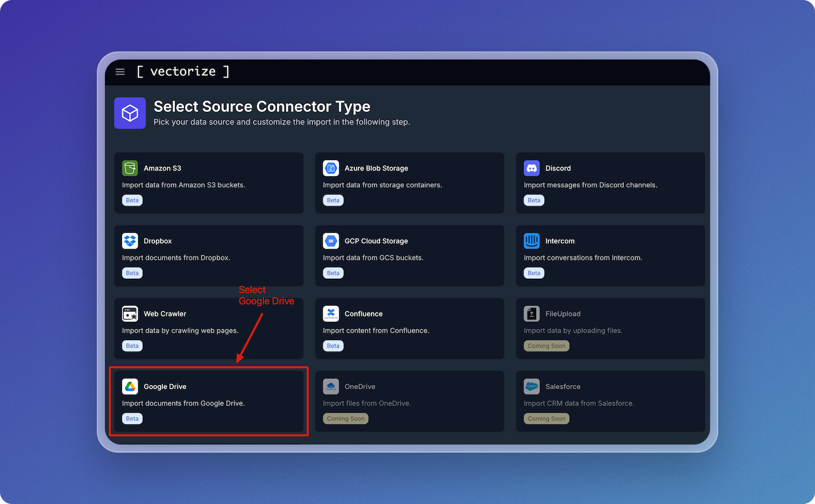The width and height of the screenshot is (815, 504).
Task: Click the Beta badge under Google Drive
Action: tap(132, 418)
